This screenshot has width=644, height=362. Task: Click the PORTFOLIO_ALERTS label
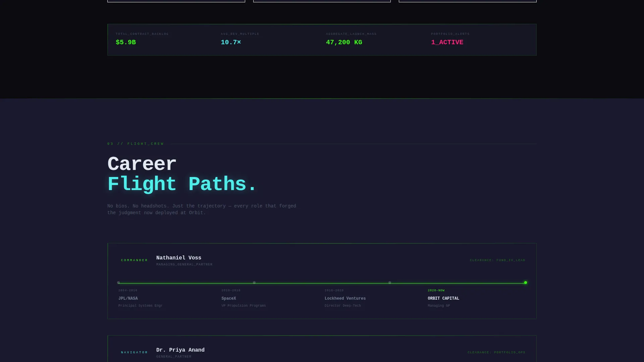click(450, 34)
